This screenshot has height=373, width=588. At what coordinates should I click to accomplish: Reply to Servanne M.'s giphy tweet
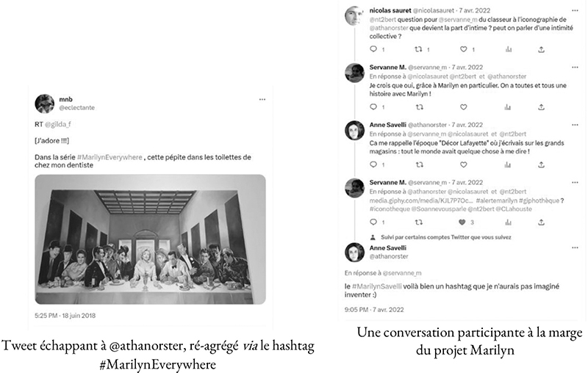click(373, 222)
